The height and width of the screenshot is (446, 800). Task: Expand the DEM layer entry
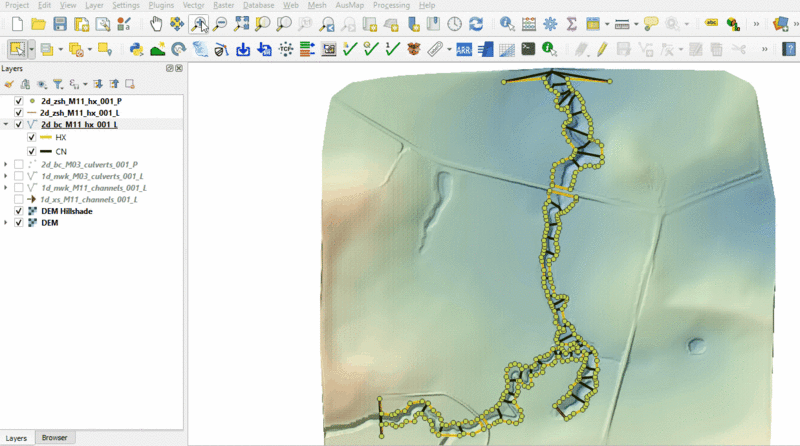pyautogui.click(x=7, y=223)
